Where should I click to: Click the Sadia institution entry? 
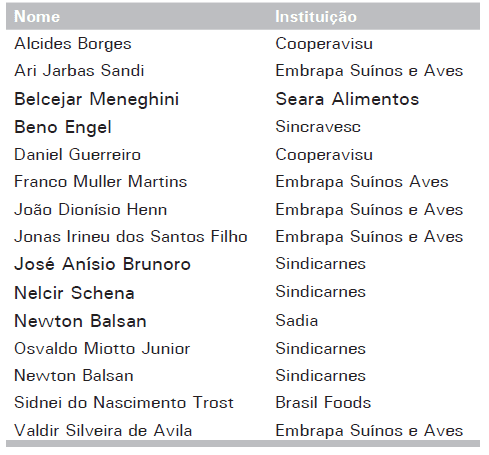coord(297,321)
